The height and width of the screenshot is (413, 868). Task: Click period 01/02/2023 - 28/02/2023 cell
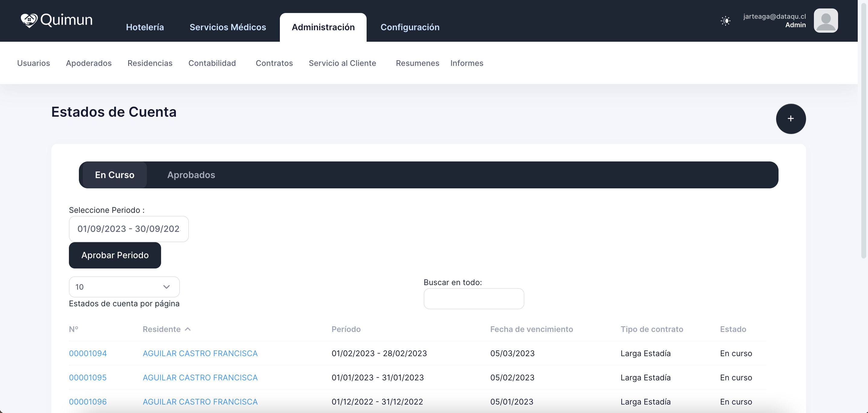(x=379, y=353)
